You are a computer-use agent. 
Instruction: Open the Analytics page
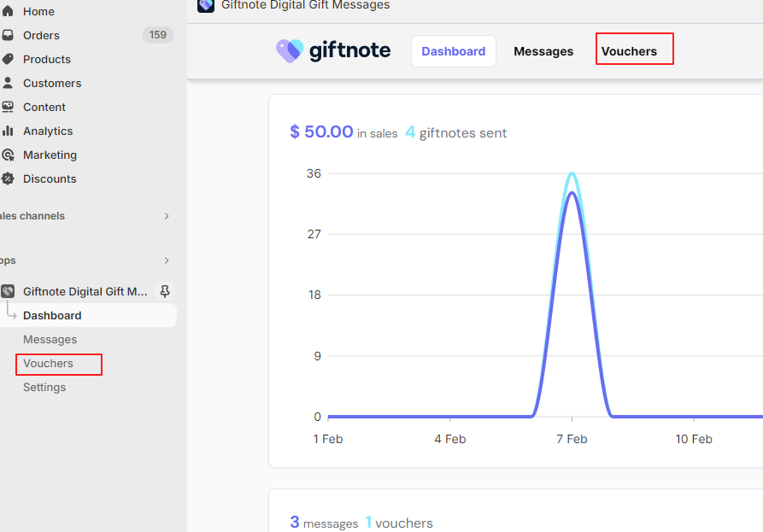point(48,131)
